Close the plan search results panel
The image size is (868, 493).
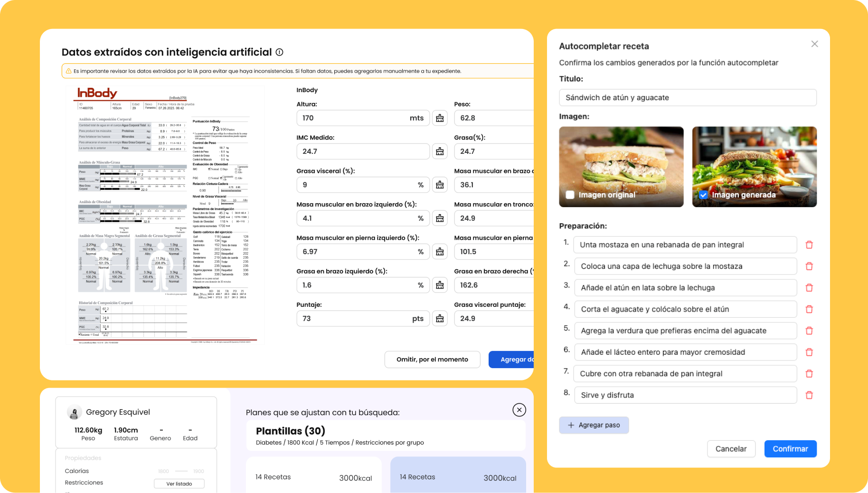pyautogui.click(x=519, y=410)
